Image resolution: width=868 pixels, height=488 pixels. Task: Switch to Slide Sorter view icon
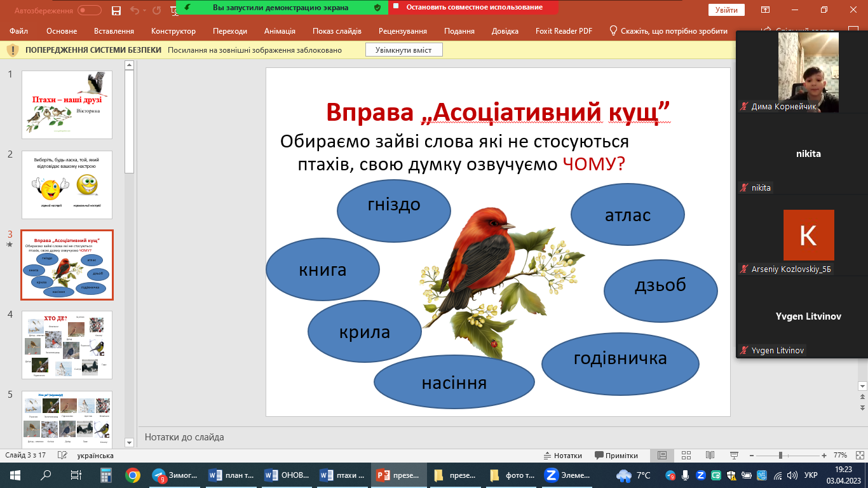(686, 456)
